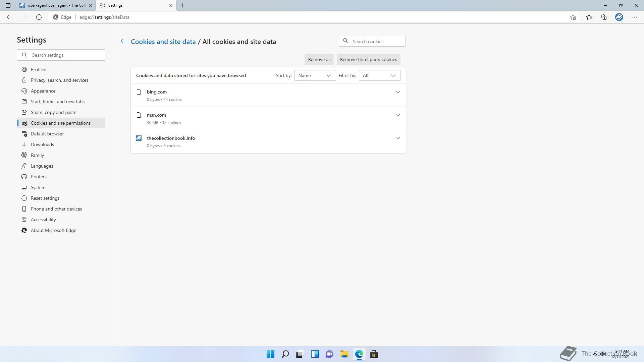Open Profiles settings section

point(61,69)
